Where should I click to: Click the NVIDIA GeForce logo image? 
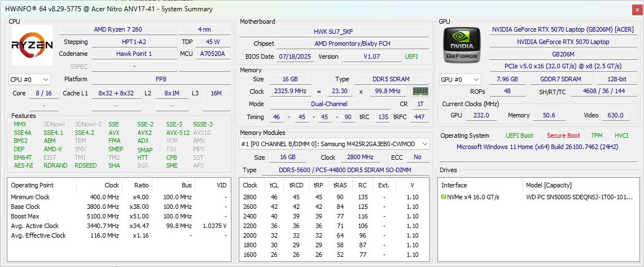coord(462,45)
